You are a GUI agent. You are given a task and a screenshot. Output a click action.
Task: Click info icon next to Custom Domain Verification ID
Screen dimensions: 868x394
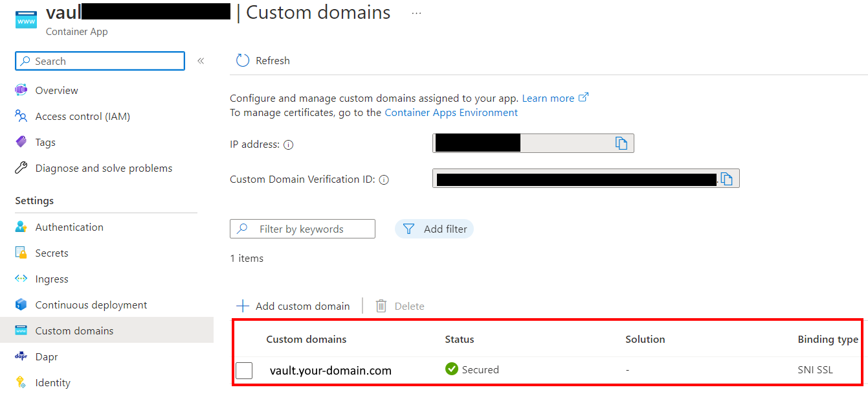[384, 180]
